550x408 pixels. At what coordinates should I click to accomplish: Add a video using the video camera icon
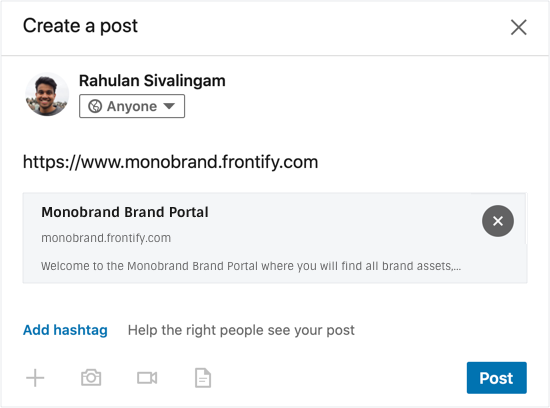click(x=147, y=378)
